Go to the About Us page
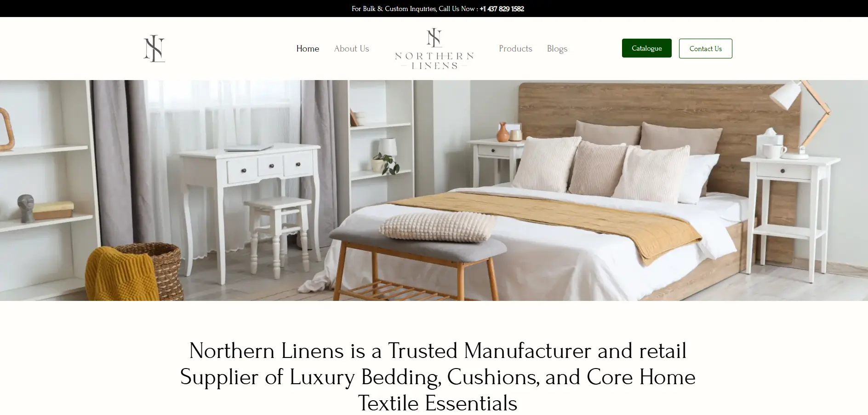868x415 pixels. [351, 48]
